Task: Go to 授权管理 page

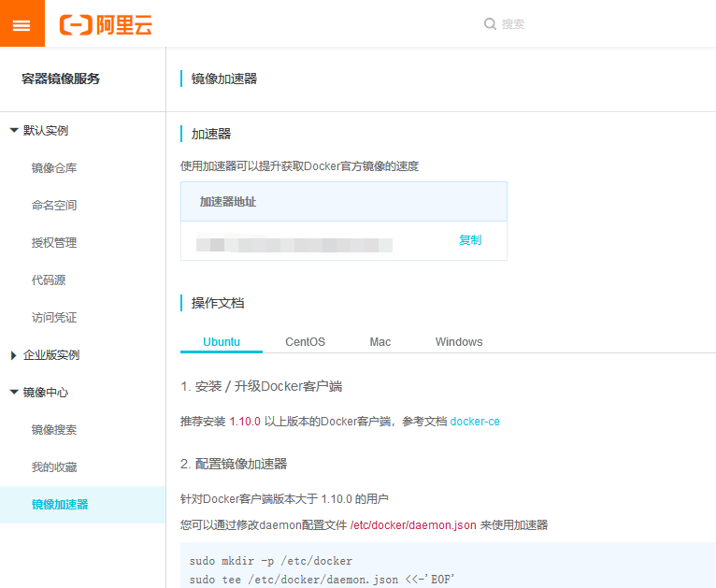Action: coord(54,243)
